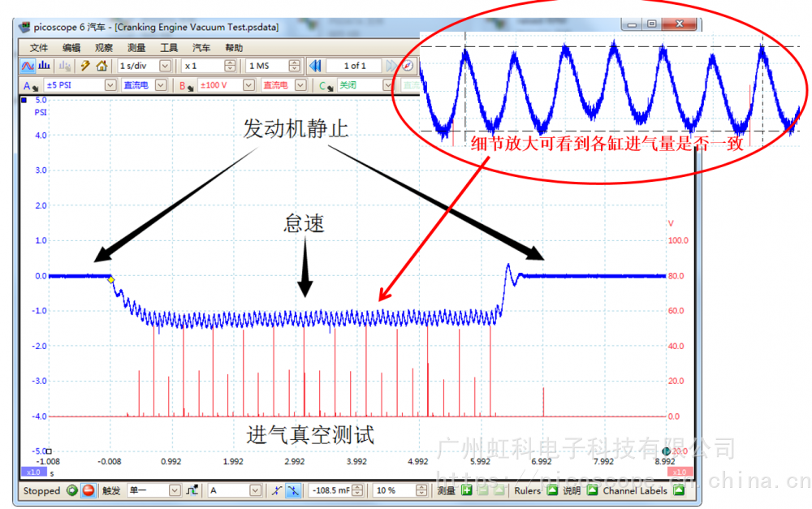Stop capture with red stop button
Screen dimensions: 812x509
click(x=89, y=490)
